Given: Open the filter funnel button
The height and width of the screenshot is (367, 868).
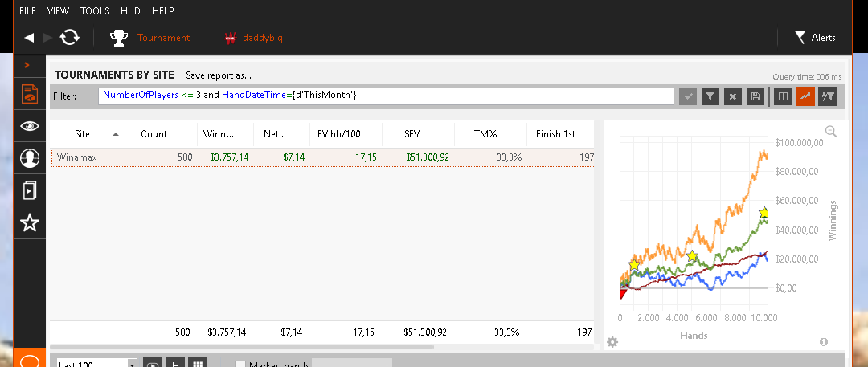Looking at the screenshot, I should [x=710, y=96].
